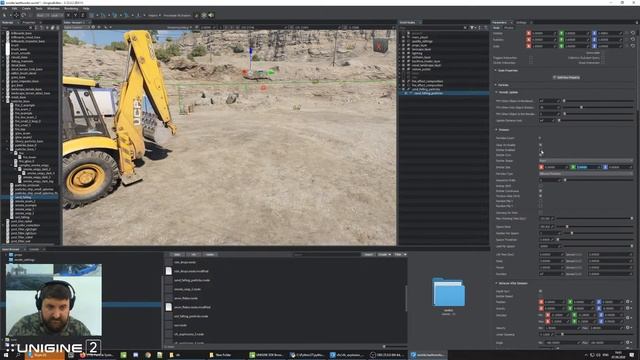Open the Edit menu
Screen dimensions: 640x360
pos(15,9)
